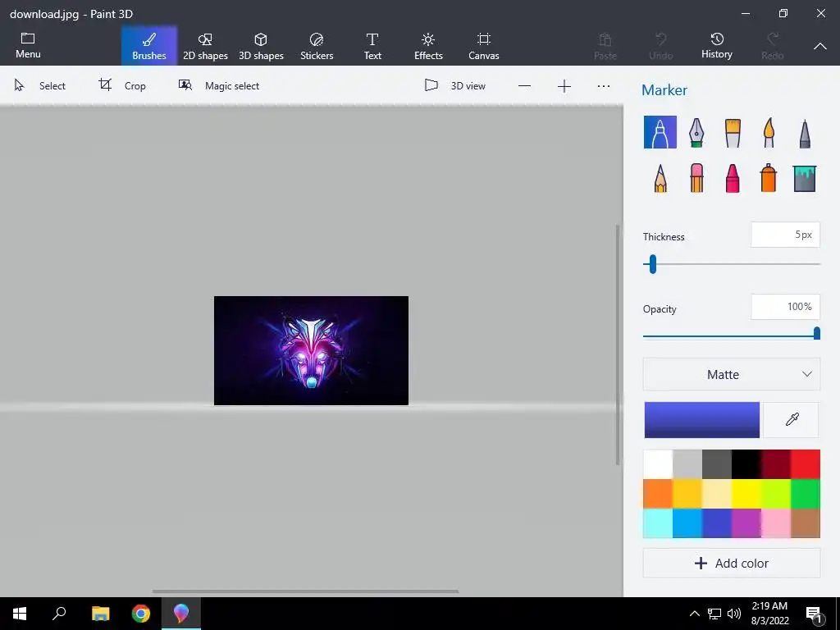The image size is (840, 630).
Task: Pick the sky blue color swatch
Action: (687, 523)
